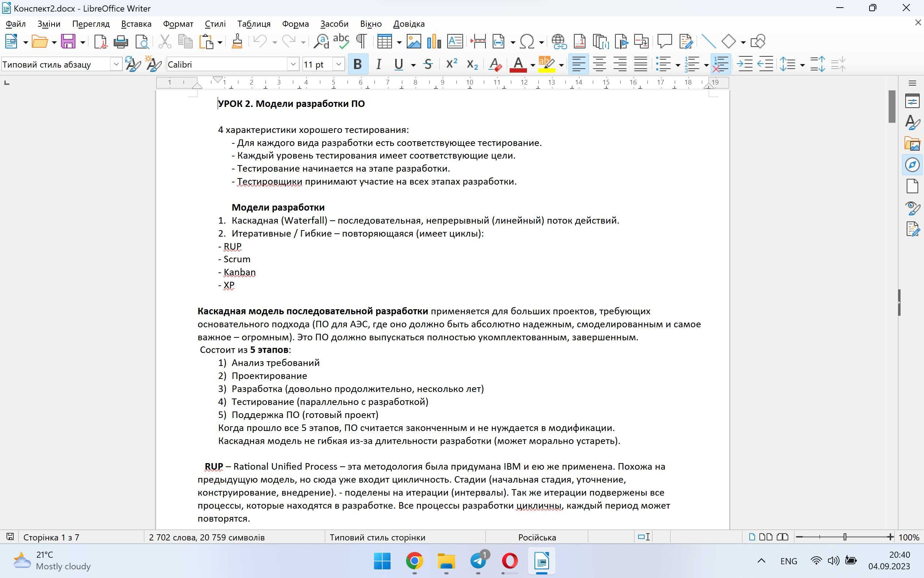Export directly as PDF
The width and height of the screenshot is (924, 578).
[x=100, y=41]
